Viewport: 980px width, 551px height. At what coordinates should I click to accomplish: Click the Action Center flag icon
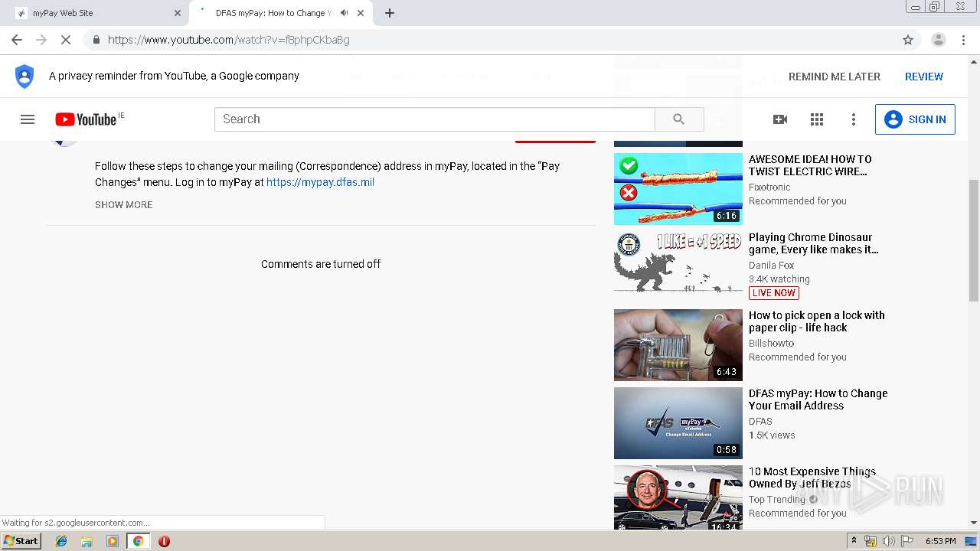(907, 541)
